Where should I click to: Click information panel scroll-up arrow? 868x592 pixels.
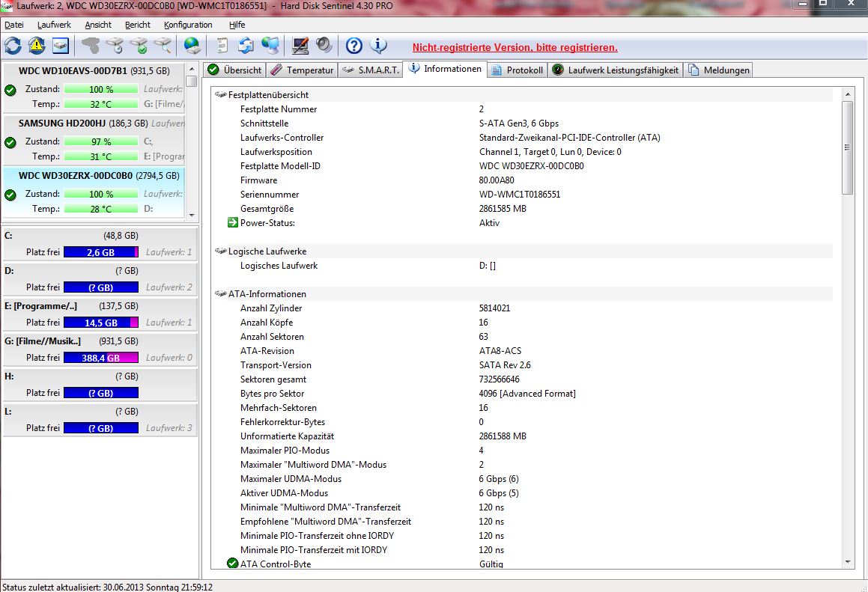tap(848, 94)
